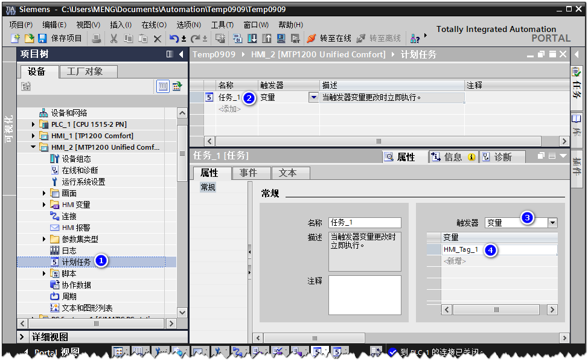Open the 信息 inspector tab
This screenshot has width=588, height=364.
pos(453,157)
